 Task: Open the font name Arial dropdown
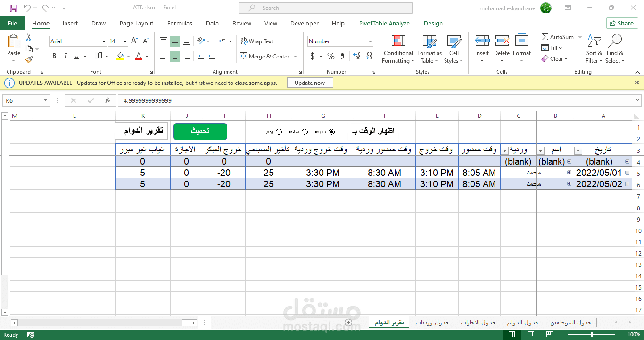(104, 41)
